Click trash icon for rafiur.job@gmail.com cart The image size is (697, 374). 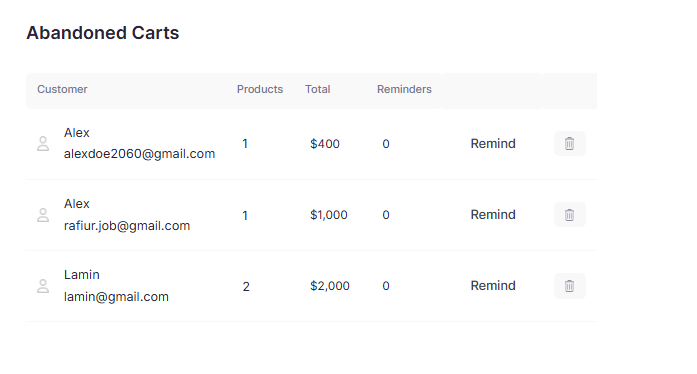tap(569, 215)
